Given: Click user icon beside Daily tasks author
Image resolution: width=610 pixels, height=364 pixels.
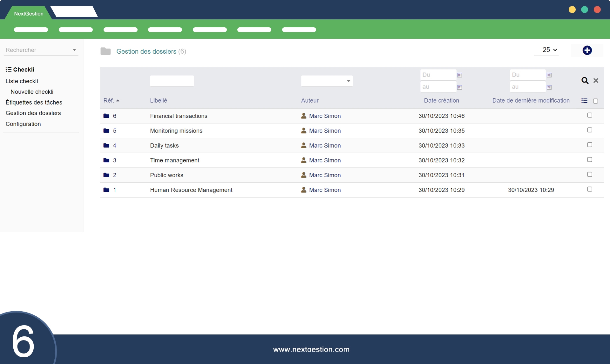Looking at the screenshot, I should pos(304,145).
